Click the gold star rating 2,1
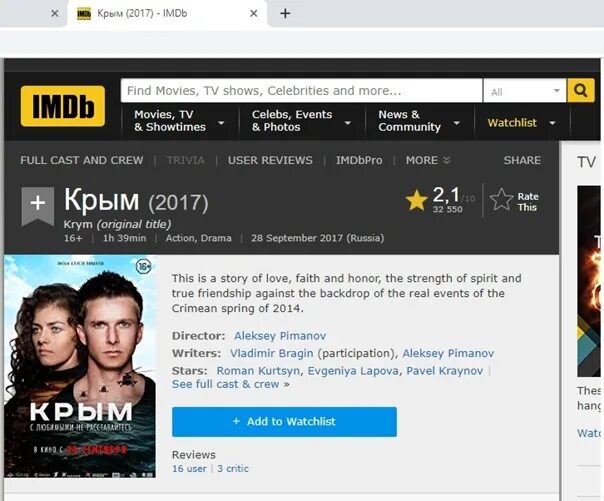Screen dimensions: 604x501 click(x=416, y=201)
